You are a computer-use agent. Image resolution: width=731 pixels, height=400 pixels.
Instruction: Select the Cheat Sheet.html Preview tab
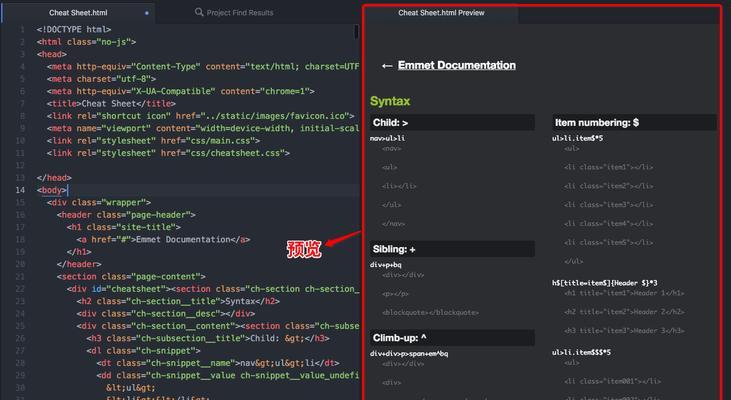[x=441, y=13]
